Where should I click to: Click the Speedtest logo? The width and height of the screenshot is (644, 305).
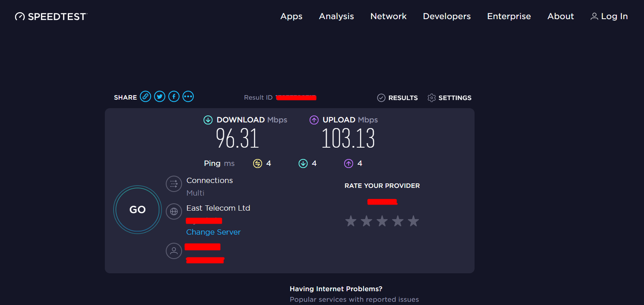click(51, 17)
